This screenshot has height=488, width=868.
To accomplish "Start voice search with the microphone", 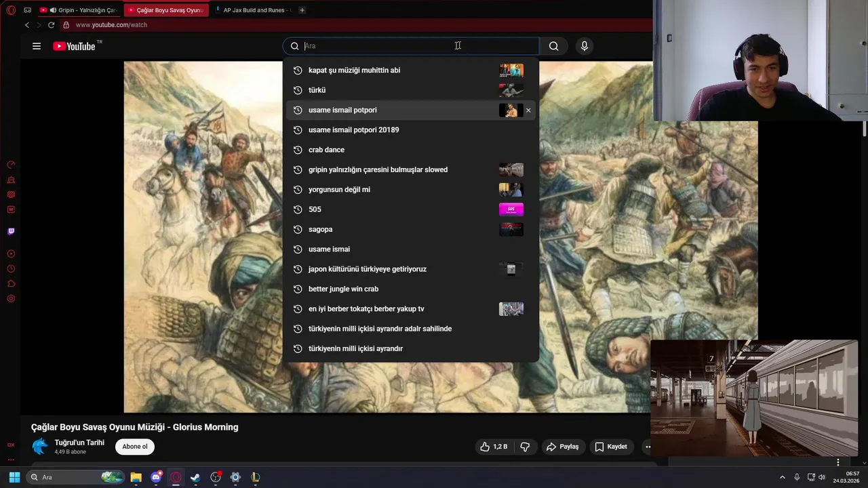I will [x=585, y=46].
